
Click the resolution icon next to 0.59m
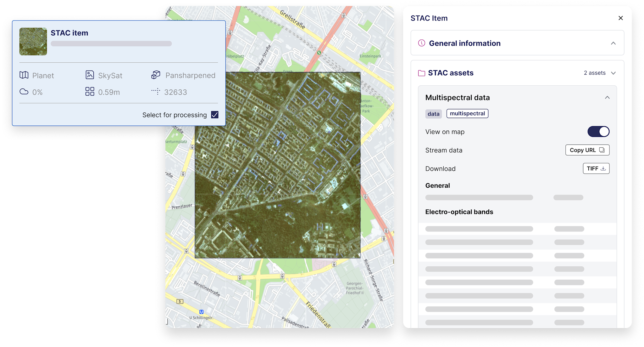(x=90, y=92)
